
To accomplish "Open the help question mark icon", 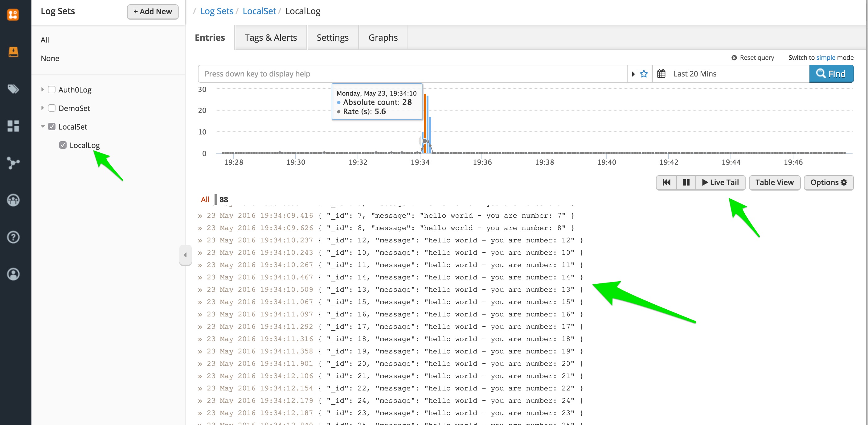I will pos(13,237).
